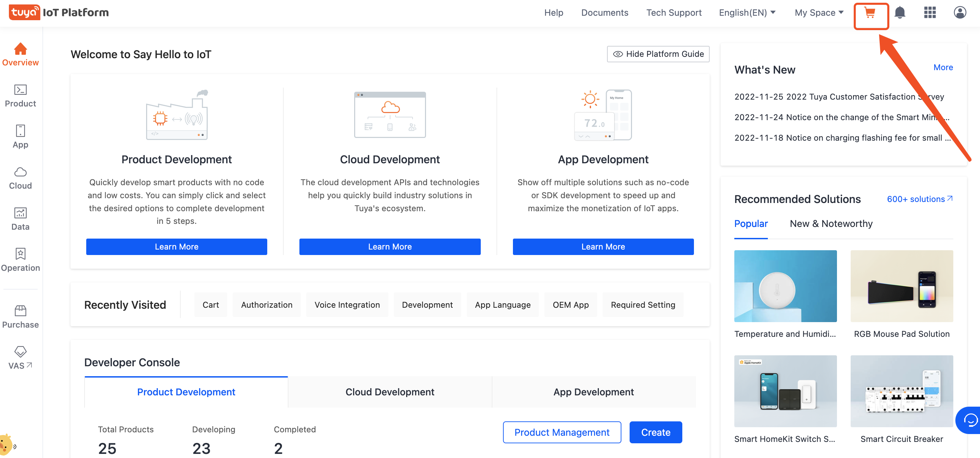980x458 pixels.
Task: Go to Overview in the sidebar
Action: pyautogui.click(x=21, y=54)
